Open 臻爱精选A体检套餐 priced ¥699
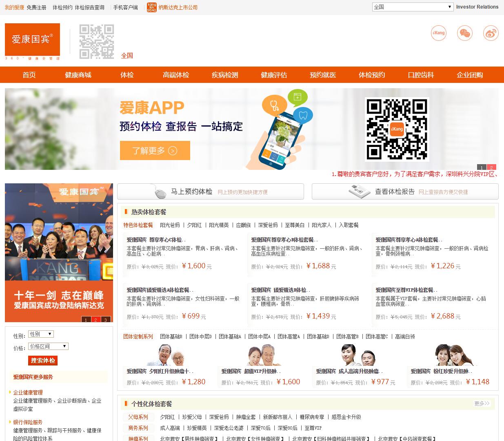The image size is (504, 441). coord(160,290)
